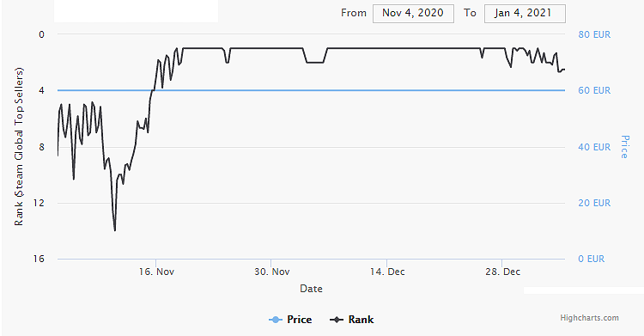644x336 pixels.
Task: Click the 14. Dec date axis label
Action: (x=387, y=272)
